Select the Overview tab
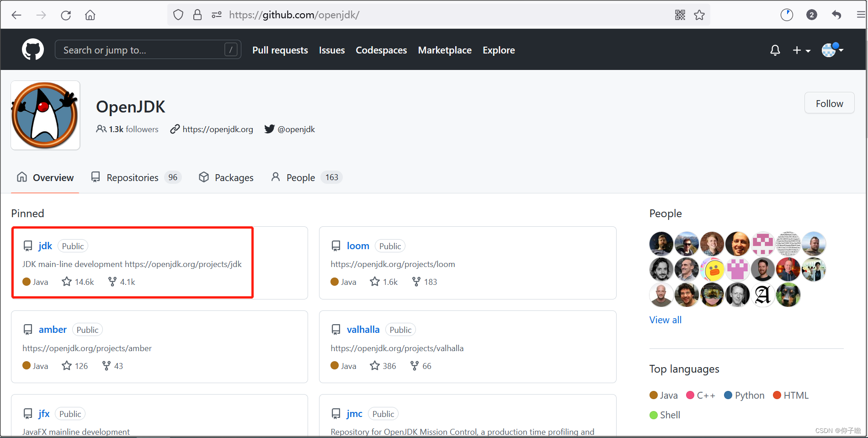 click(x=45, y=177)
